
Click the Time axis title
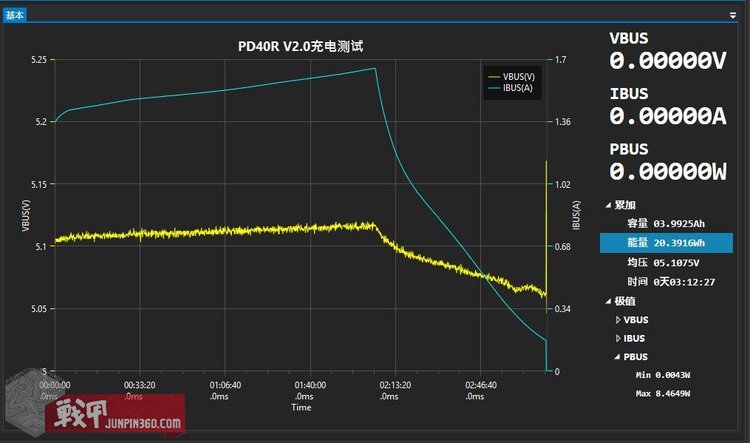[x=301, y=408]
